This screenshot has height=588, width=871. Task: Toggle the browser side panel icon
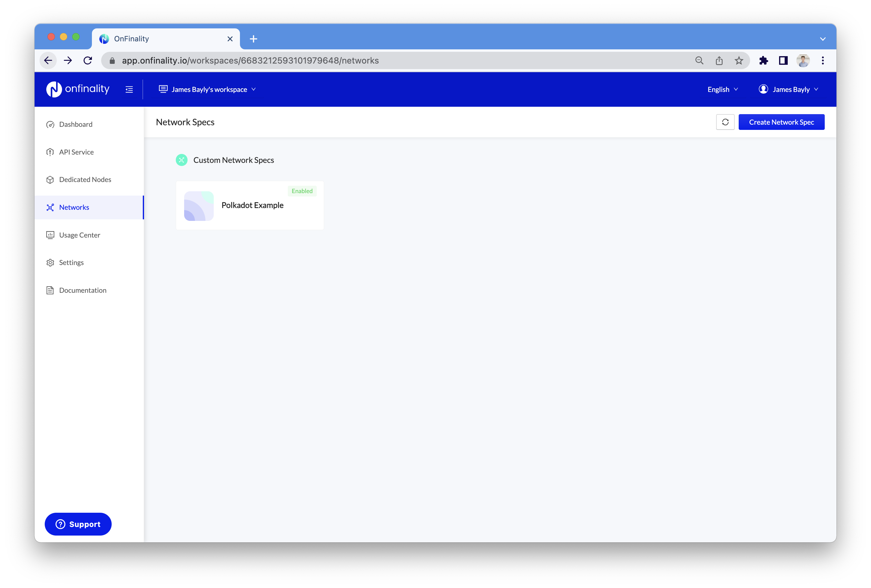pos(783,60)
